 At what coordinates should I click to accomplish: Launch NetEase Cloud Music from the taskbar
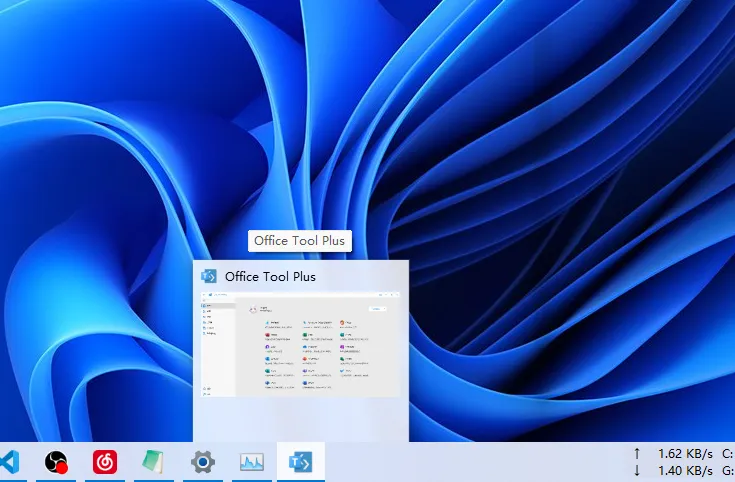pyautogui.click(x=104, y=462)
